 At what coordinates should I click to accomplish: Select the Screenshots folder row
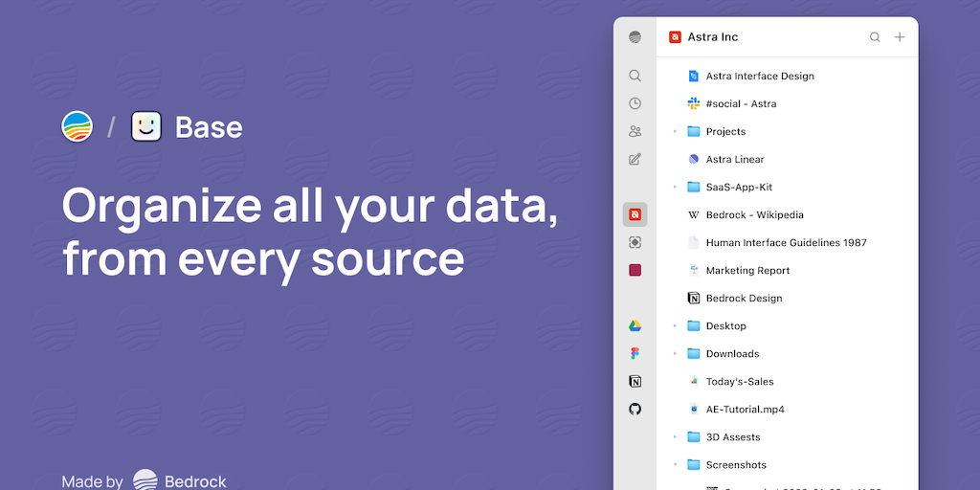(788, 465)
